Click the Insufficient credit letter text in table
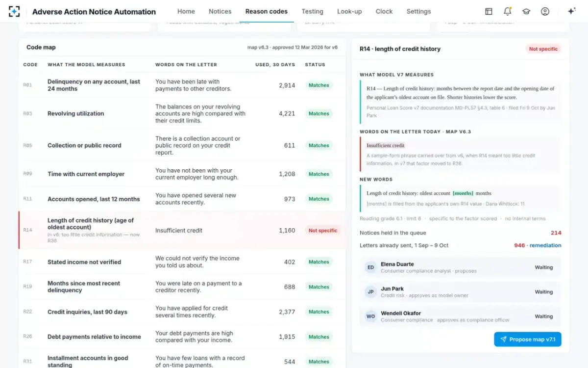This screenshot has height=368, width=588. point(179,231)
